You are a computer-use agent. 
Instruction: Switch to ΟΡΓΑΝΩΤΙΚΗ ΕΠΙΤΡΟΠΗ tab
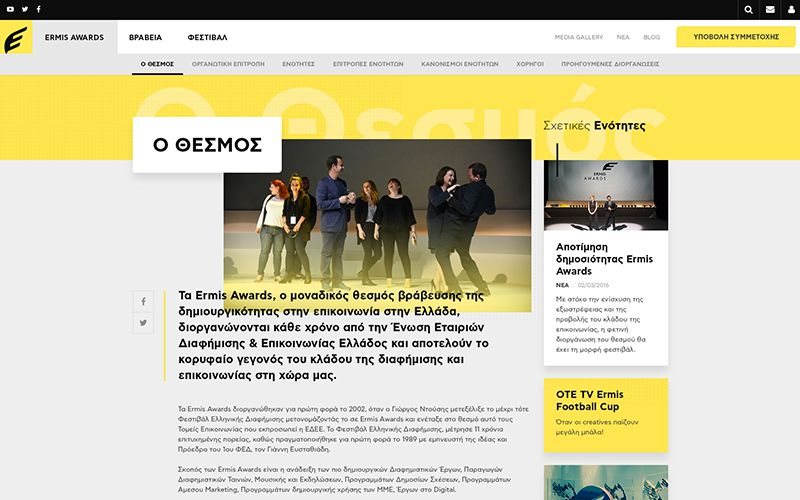(x=228, y=64)
